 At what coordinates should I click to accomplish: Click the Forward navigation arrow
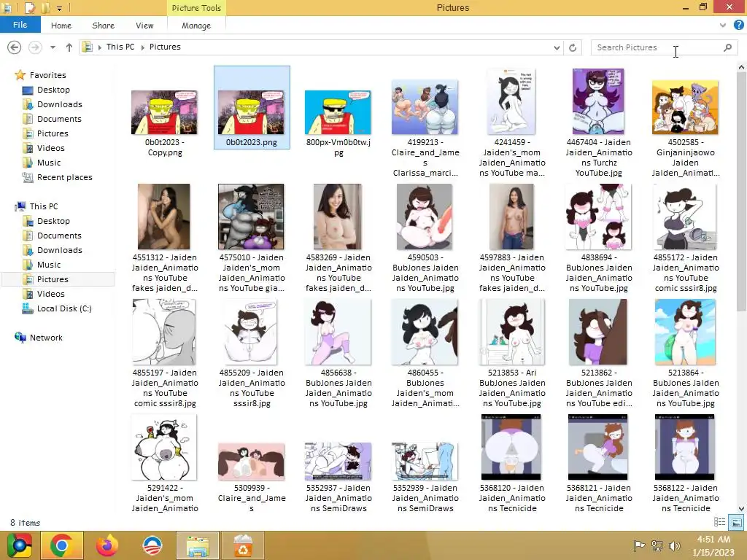pyautogui.click(x=35, y=47)
